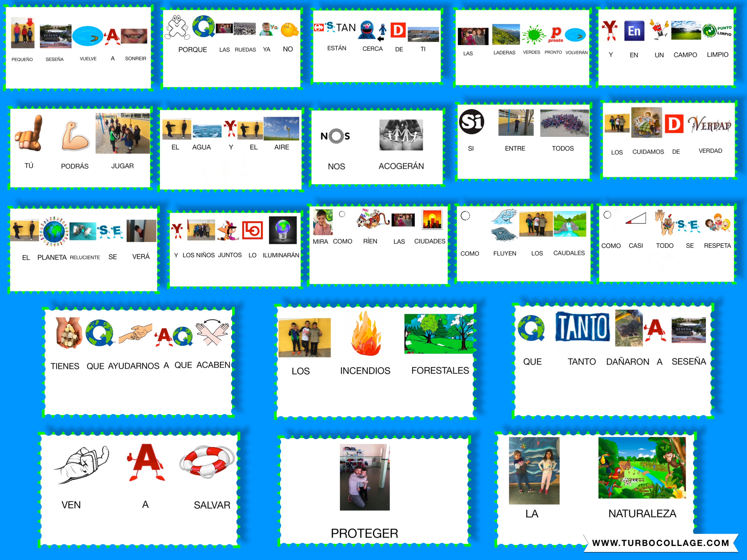Click the blue TANTO sign image
This screenshot has width=747, height=560.
pos(583,326)
